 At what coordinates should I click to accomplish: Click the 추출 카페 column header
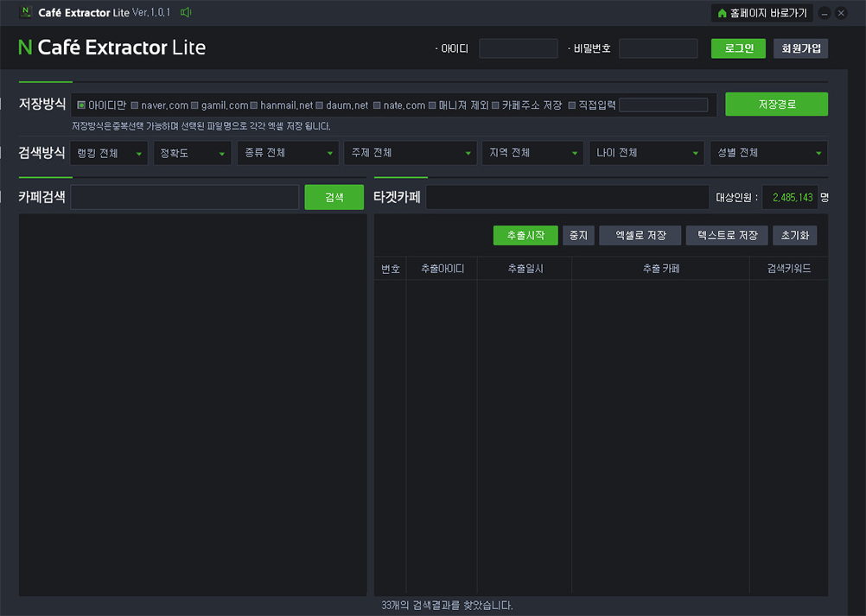point(660,269)
